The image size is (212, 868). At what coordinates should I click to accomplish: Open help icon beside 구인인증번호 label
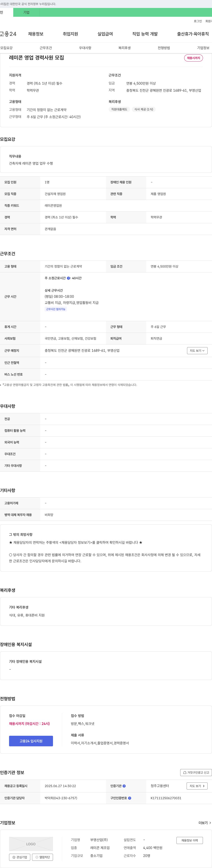[x=130, y=798]
